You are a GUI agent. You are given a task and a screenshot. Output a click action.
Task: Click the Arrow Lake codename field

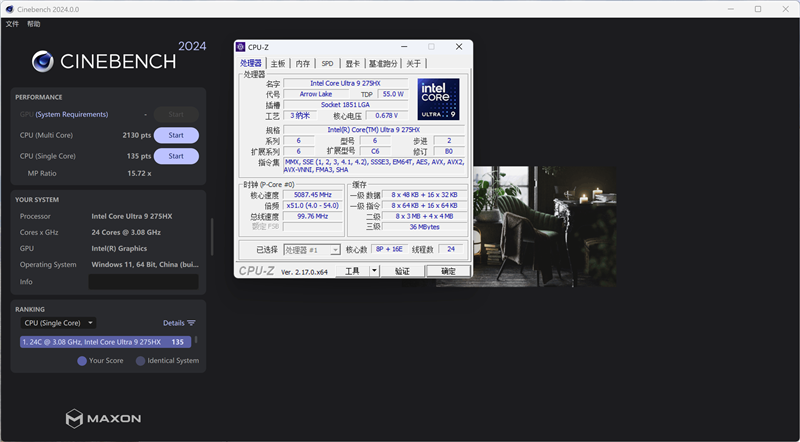[316, 94]
